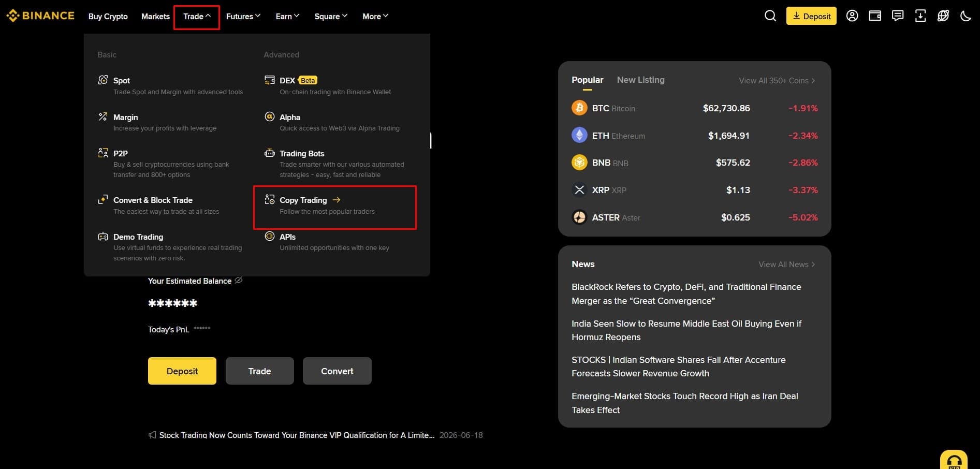
Task: Open the VIP support headset icon
Action: [954, 460]
